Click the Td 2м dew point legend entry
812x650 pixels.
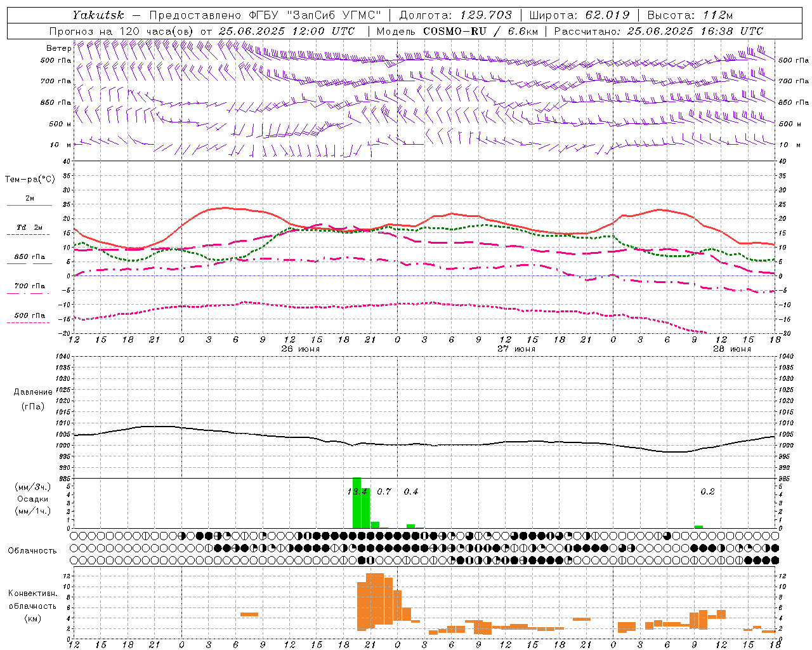[x=29, y=227]
